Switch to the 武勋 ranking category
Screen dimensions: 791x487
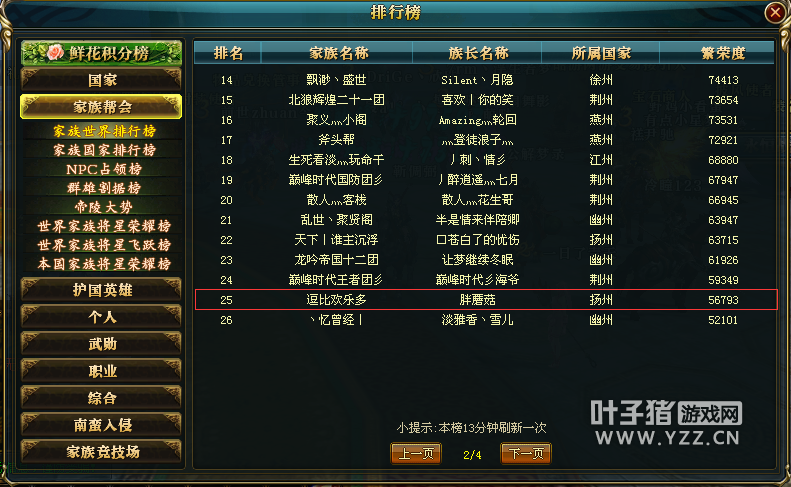tap(101, 344)
